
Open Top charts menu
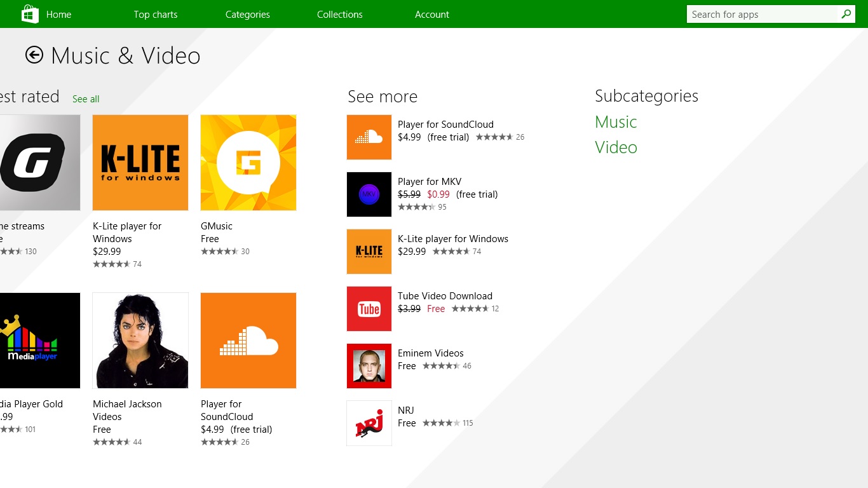point(156,14)
